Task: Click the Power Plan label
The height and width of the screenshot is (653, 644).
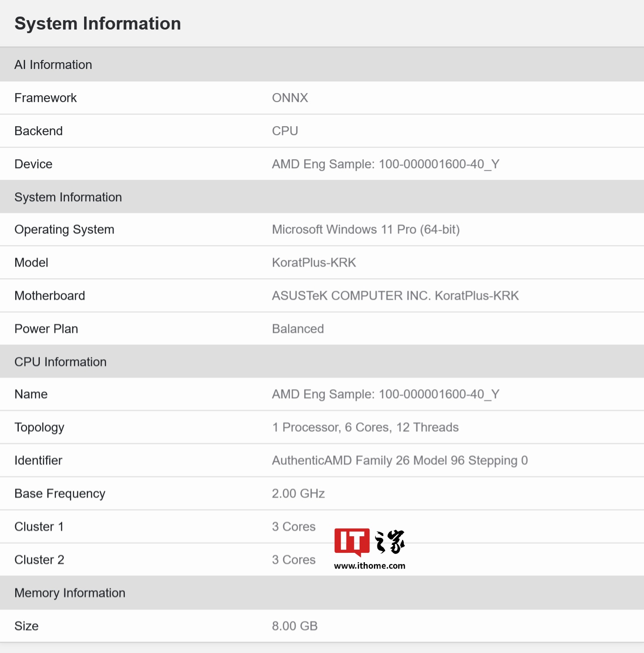Action: pyautogui.click(x=46, y=329)
